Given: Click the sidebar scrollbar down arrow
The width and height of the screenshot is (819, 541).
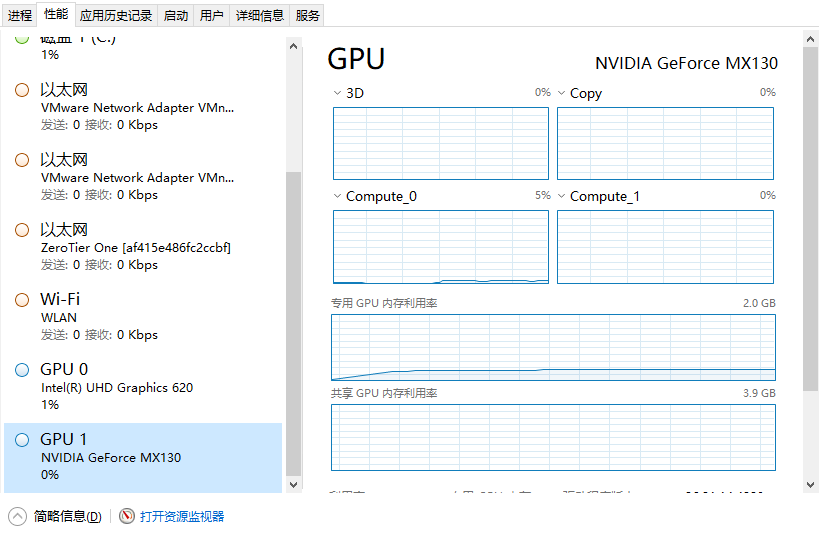Looking at the screenshot, I should (x=294, y=485).
